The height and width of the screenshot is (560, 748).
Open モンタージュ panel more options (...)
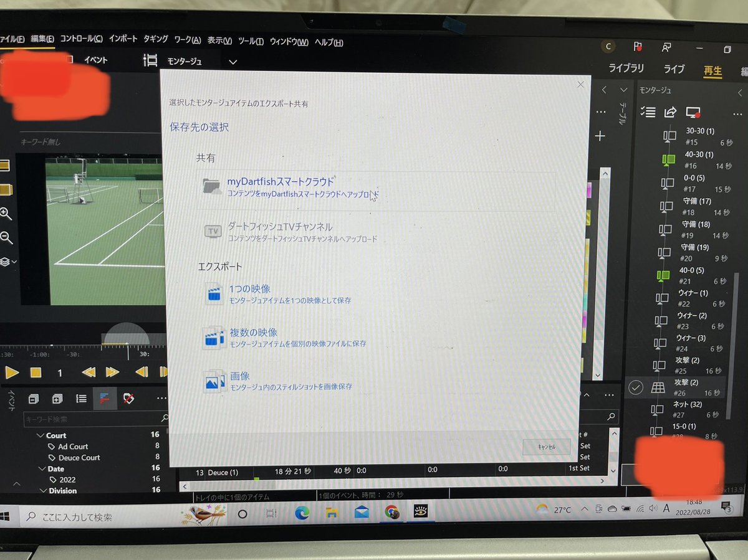point(738,113)
